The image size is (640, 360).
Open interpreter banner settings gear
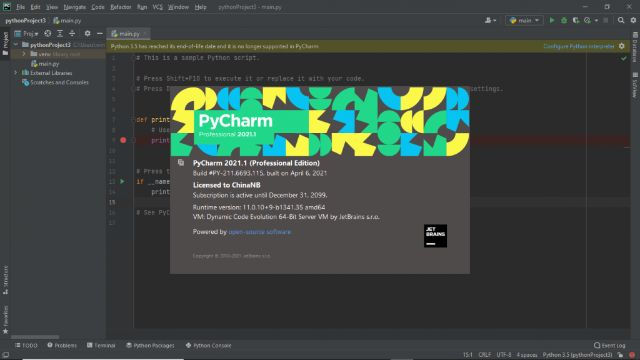(x=622, y=46)
